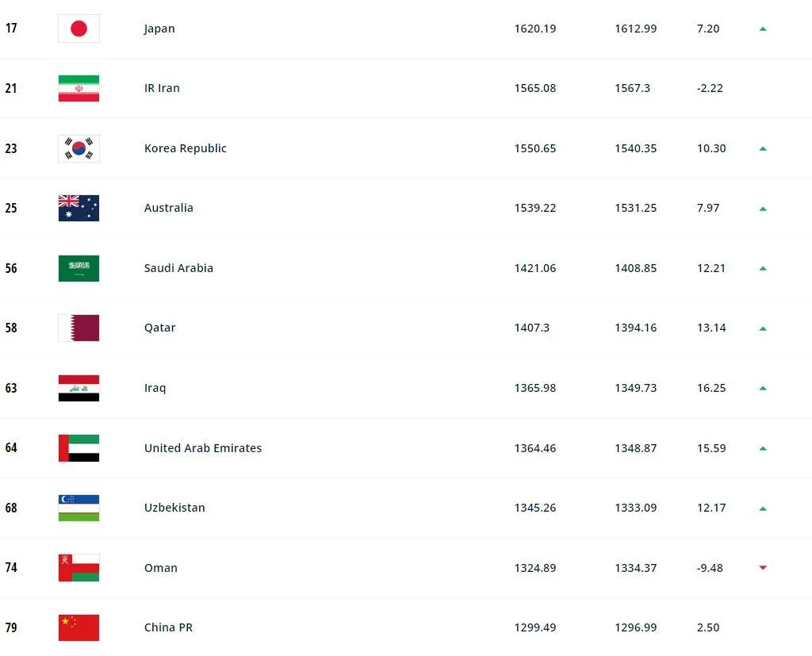Viewport: 812px width, 656px height.
Task: Select the Uzbekistan team name
Action: click(174, 508)
